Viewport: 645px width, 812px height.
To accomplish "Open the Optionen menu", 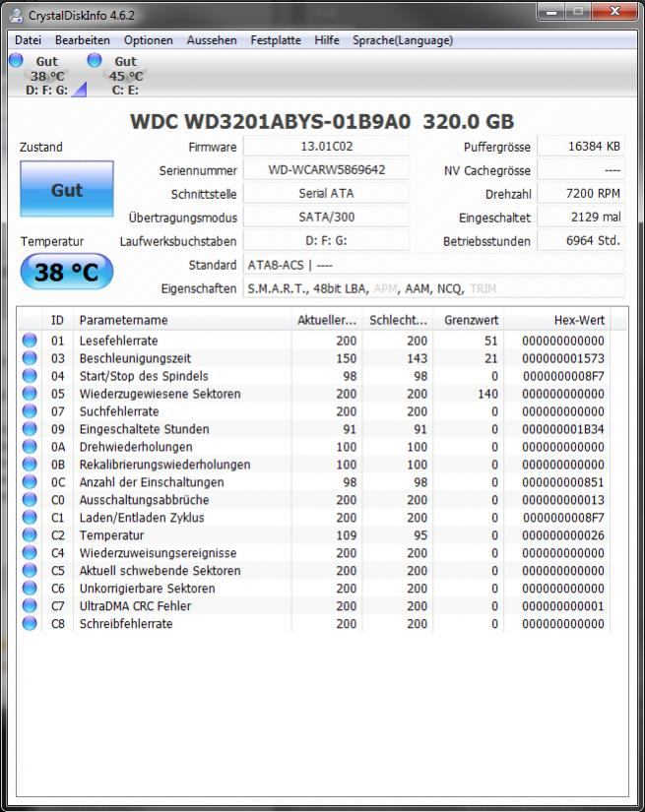I will tap(148, 40).
